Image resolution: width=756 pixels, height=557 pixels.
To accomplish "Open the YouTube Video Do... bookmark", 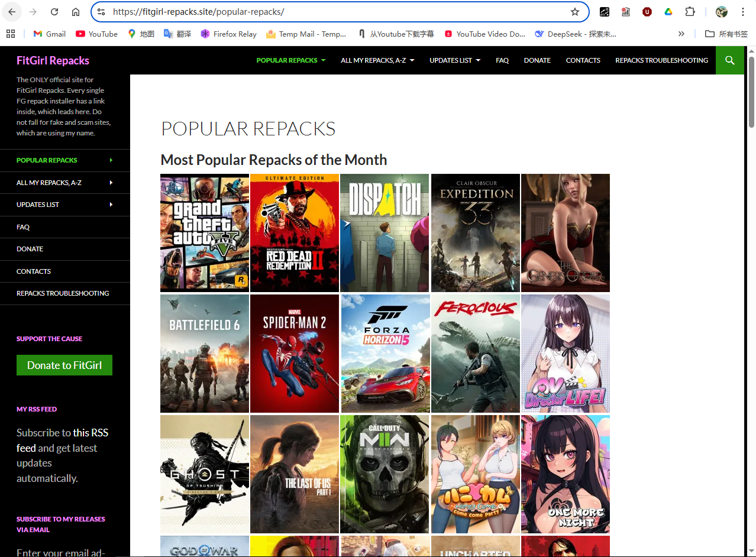I will click(484, 34).
